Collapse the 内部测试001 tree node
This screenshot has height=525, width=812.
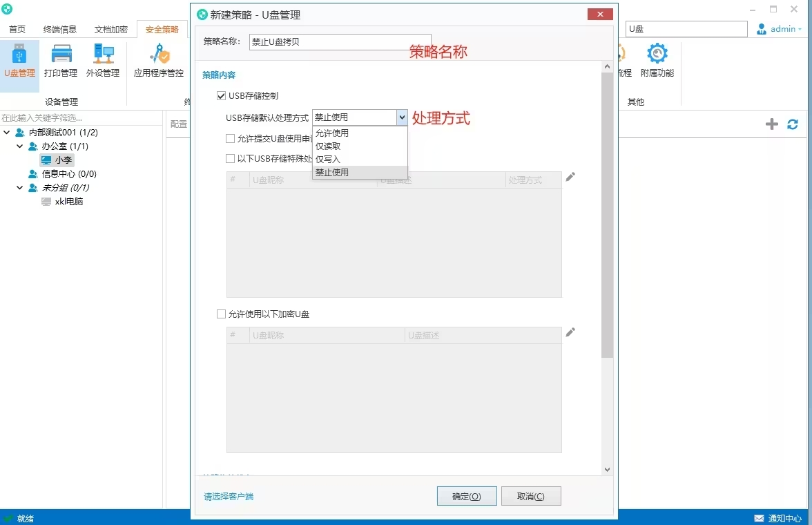[x=7, y=133]
